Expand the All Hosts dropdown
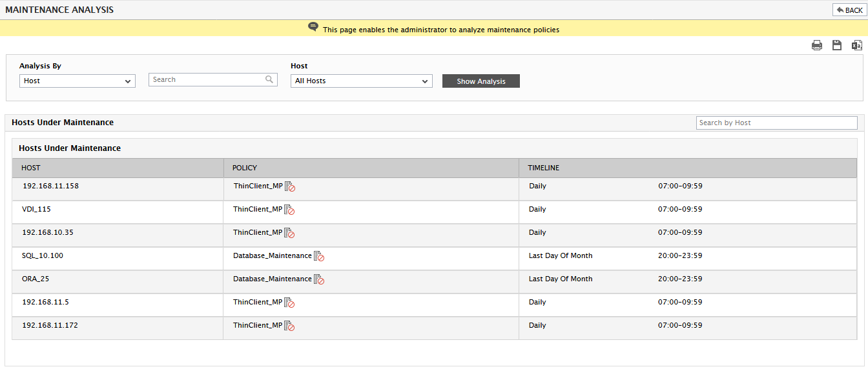The image size is (868, 369). click(x=362, y=81)
